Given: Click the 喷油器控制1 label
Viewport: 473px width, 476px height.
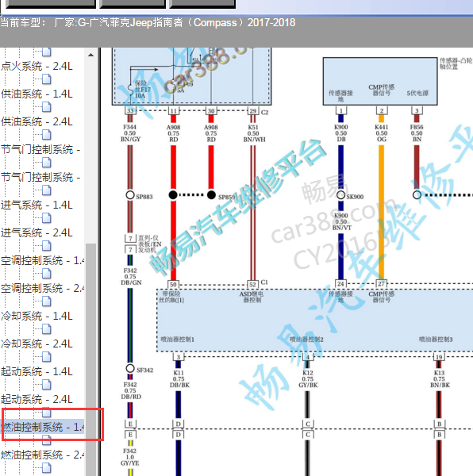Looking at the screenshot, I should pos(177,339).
